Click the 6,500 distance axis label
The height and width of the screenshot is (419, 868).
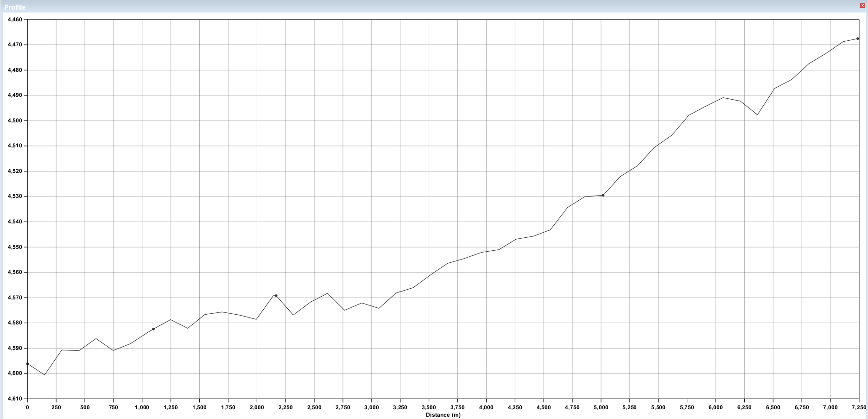coord(773,407)
